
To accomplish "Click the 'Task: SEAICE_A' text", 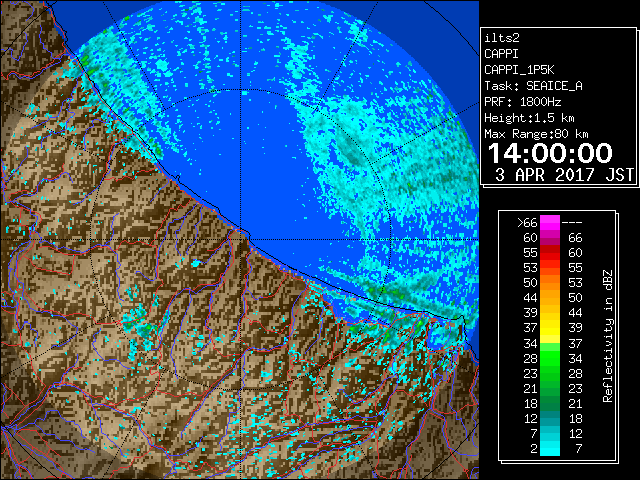I will [533, 86].
